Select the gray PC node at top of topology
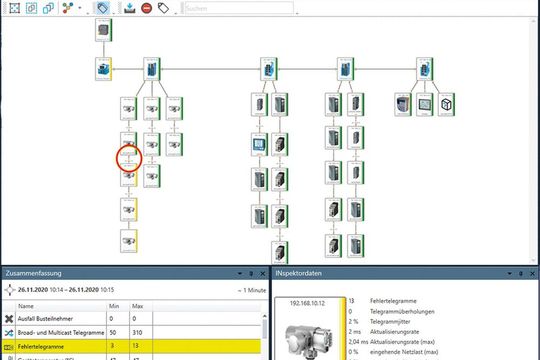Screen dimensions: 540x360 coord(104,30)
